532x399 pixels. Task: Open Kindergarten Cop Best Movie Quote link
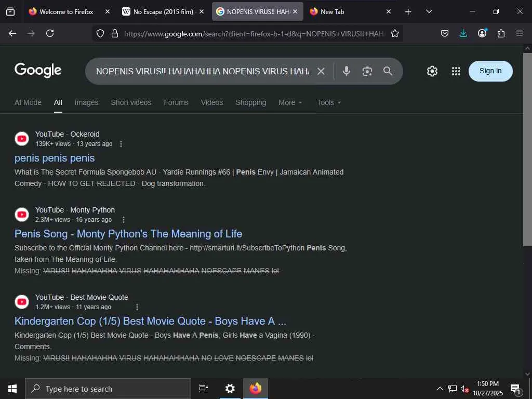[150, 321]
